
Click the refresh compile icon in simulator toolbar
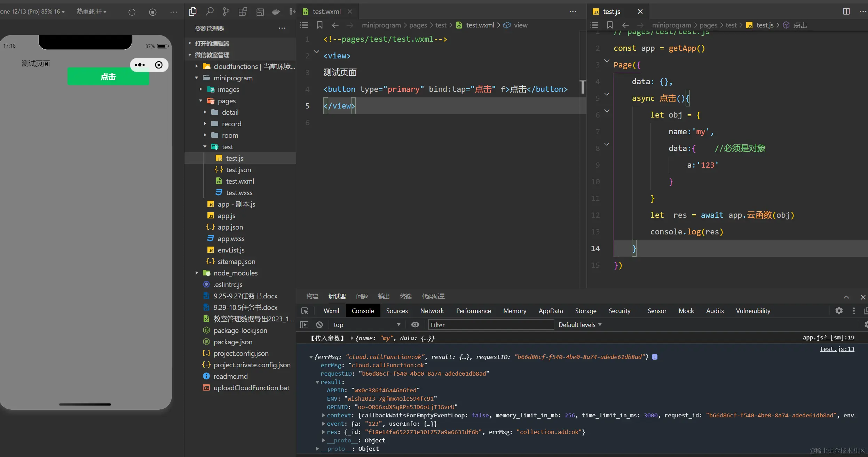click(132, 12)
